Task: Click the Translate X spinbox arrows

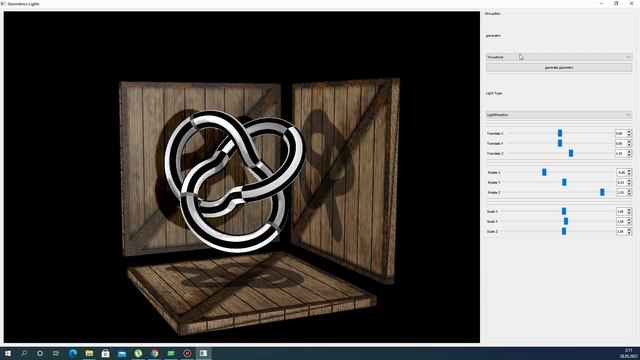Action: [x=629, y=133]
